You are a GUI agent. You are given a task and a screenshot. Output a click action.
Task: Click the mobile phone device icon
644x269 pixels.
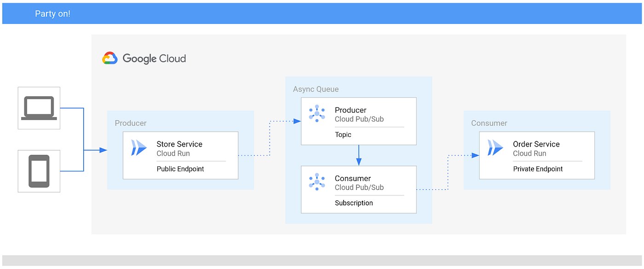coord(39,171)
